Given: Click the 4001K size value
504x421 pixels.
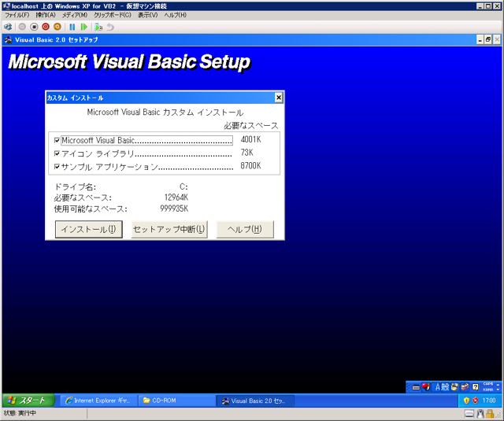Looking at the screenshot, I should pyautogui.click(x=250, y=139).
